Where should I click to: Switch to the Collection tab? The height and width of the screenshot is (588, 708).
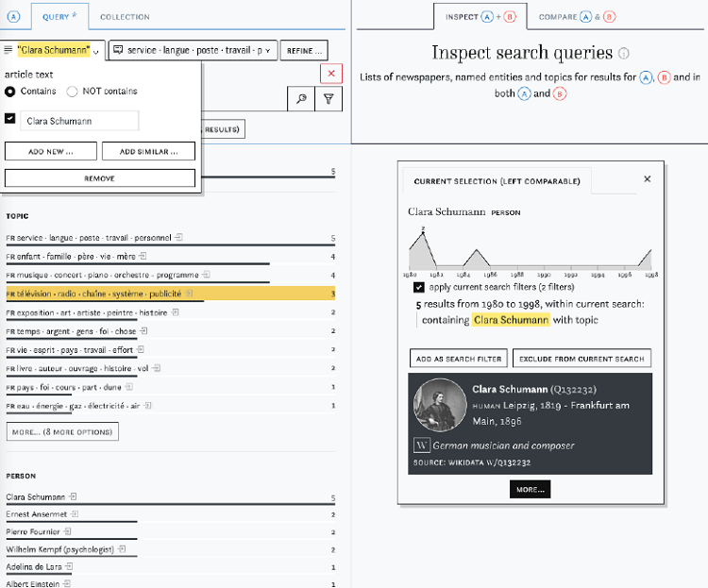(x=125, y=17)
